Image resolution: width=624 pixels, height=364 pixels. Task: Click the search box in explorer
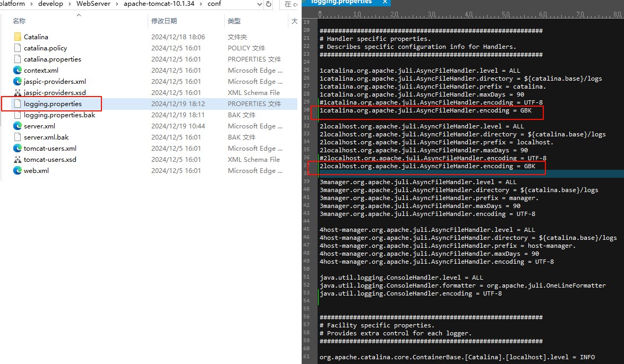pyautogui.click(x=291, y=4)
